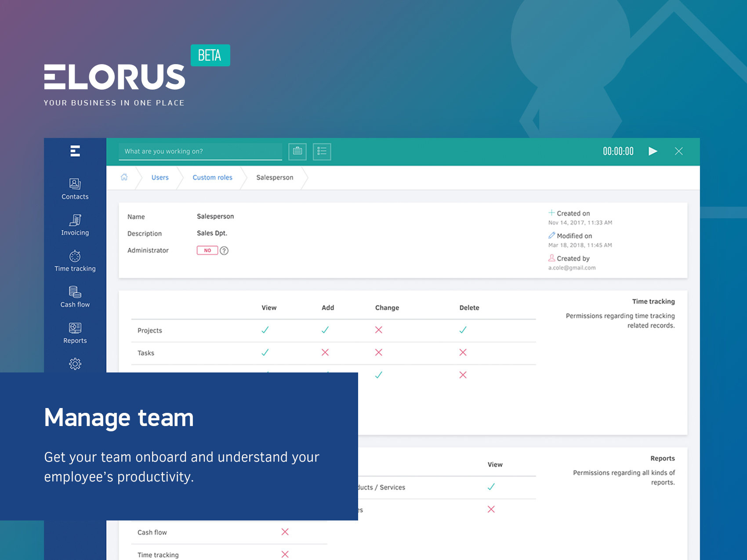Screen dimensions: 747x560
Task: Open the Contacts section
Action: coord(75,189)
